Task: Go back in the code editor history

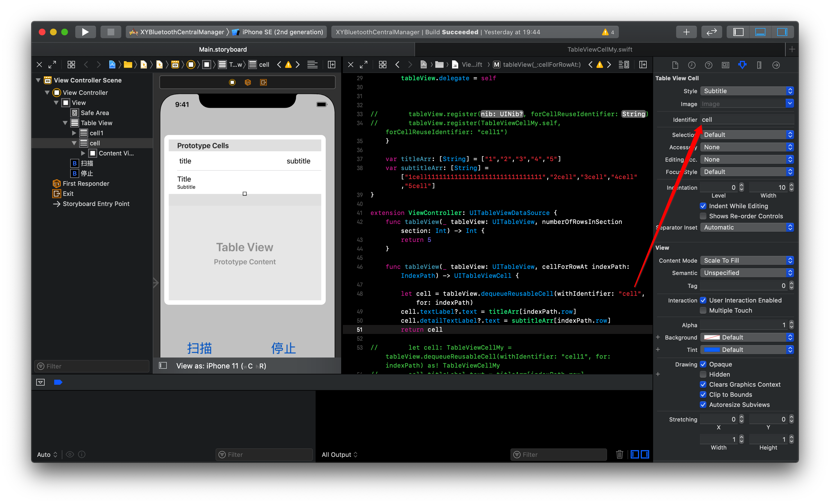Action: [x=398, y=65]
